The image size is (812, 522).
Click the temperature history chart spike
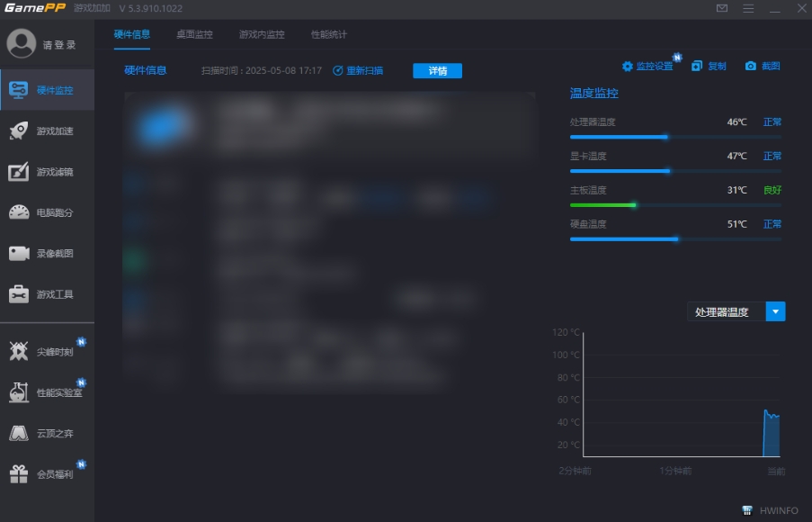tap(772, 434)
